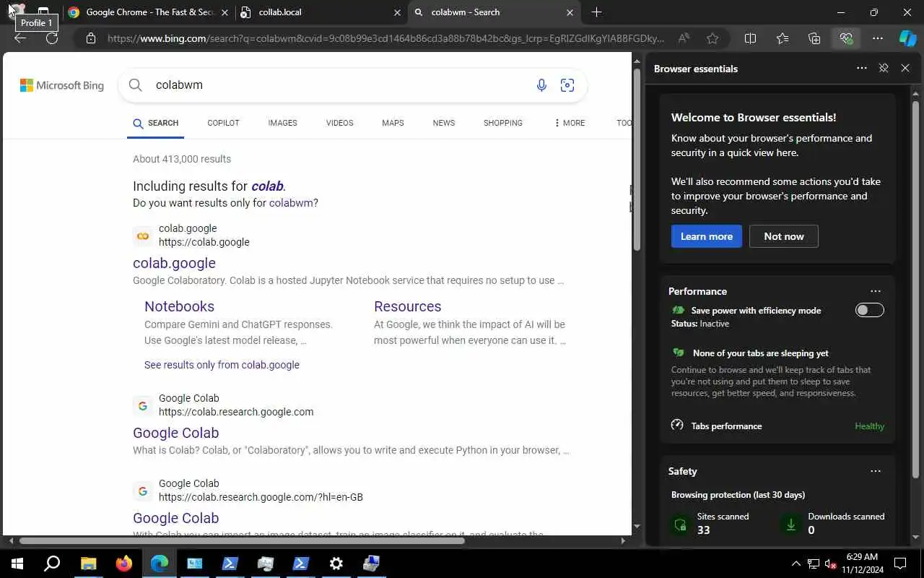Open the Tab actions menu icon
The width and height of the screenshot is (924, 578).
click(43, 12)
